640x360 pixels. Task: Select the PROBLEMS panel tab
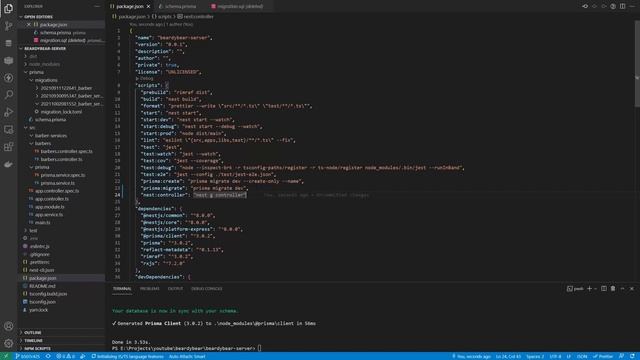pos(149,289)
